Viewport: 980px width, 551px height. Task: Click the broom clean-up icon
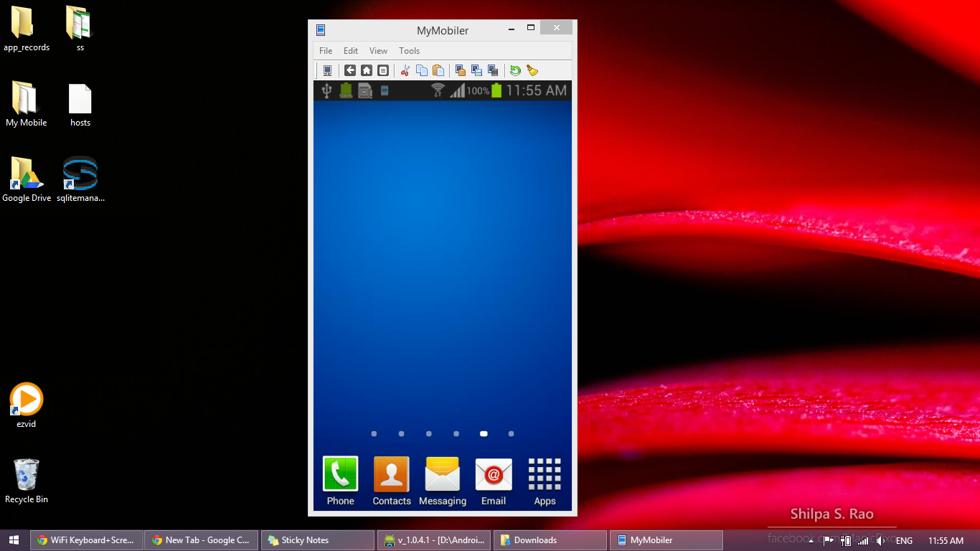[532, 70]
